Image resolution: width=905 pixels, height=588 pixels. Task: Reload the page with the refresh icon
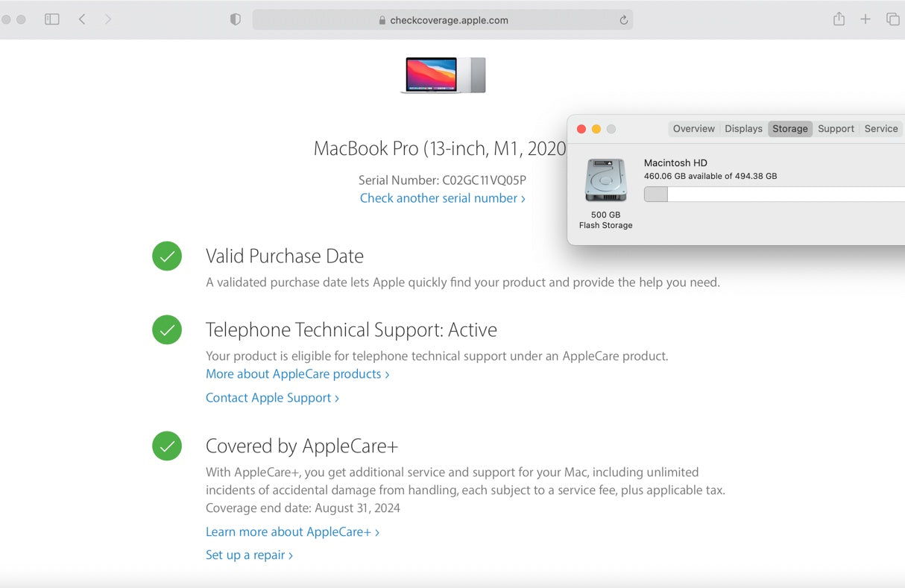(x=623, y=20)
